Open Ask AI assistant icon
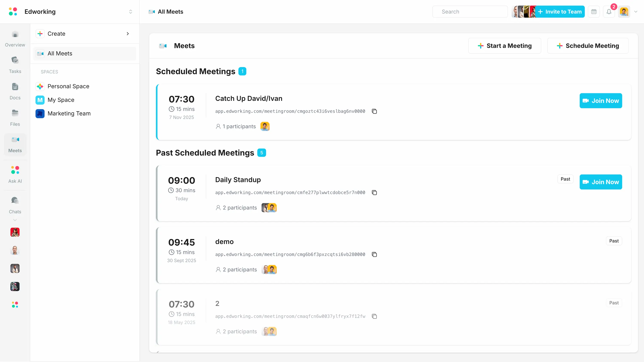The height and width of the screenshot is (362, 644). click(15, 170)
